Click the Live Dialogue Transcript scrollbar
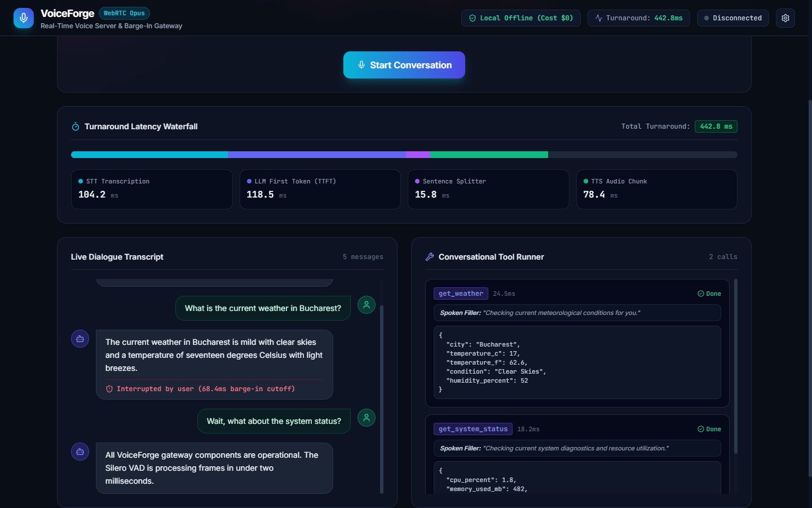 tap(382, 400)
